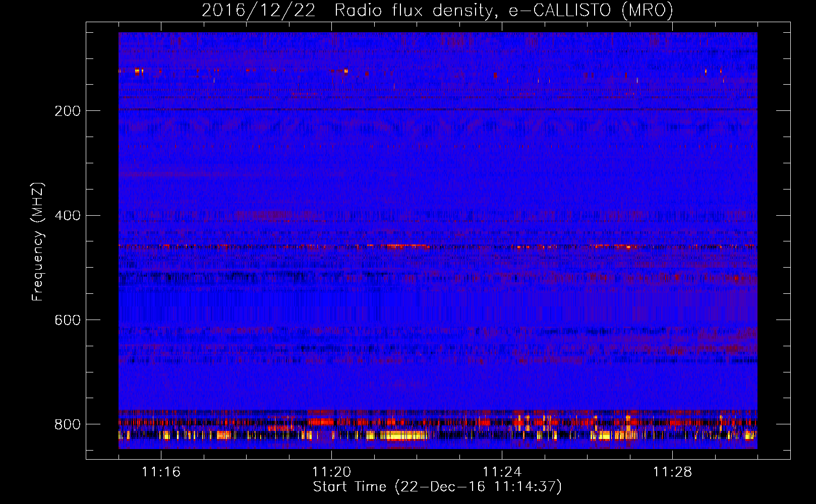Click the 11:24 time tick label
Viewport: 816px width, 504px height.
[x=502, y=472]
